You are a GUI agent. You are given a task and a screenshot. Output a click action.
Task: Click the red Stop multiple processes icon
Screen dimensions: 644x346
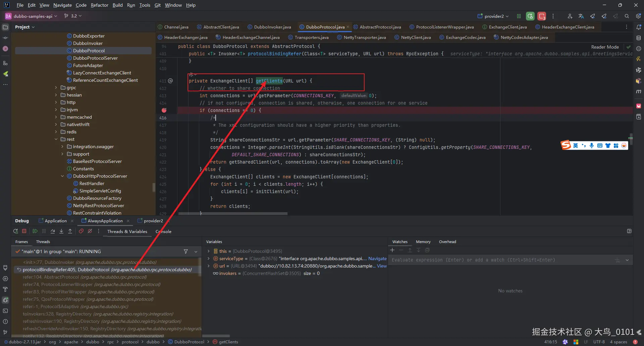pos(541,16)
